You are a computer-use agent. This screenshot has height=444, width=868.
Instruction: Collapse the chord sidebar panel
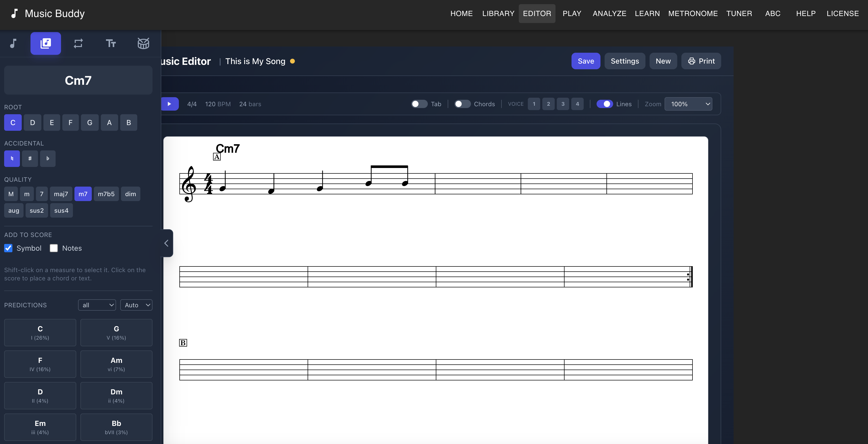coord(166,243)
